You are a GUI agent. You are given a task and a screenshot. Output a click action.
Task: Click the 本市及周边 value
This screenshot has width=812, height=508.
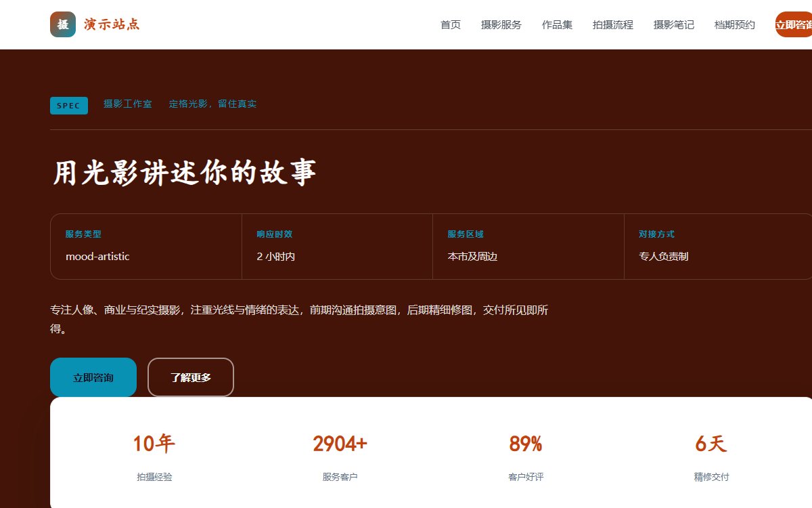pyautogui.click(x=472, y=257)
